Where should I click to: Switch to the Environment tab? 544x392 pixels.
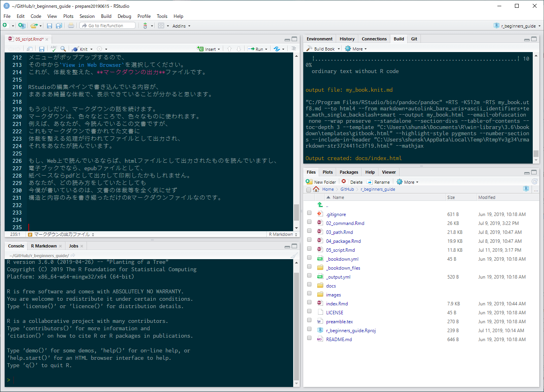pos(320,39)
